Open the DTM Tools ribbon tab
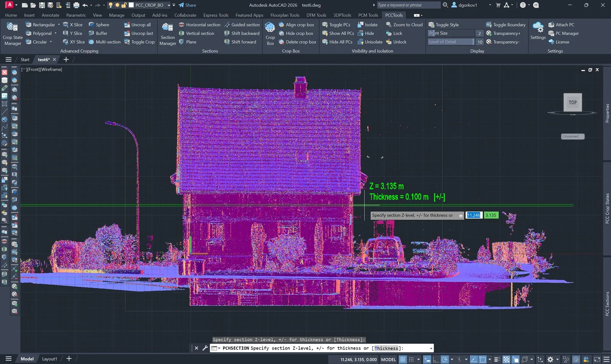 coord(316,15)
